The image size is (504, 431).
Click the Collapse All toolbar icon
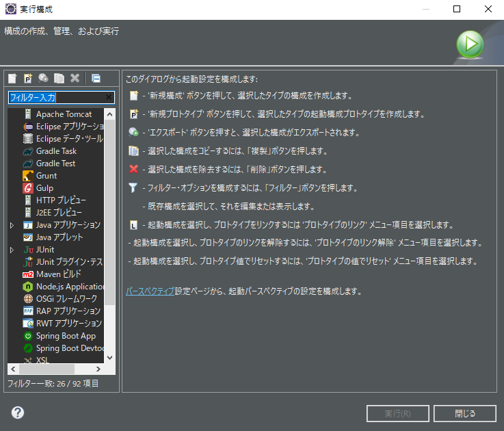[x=96, y=78]
